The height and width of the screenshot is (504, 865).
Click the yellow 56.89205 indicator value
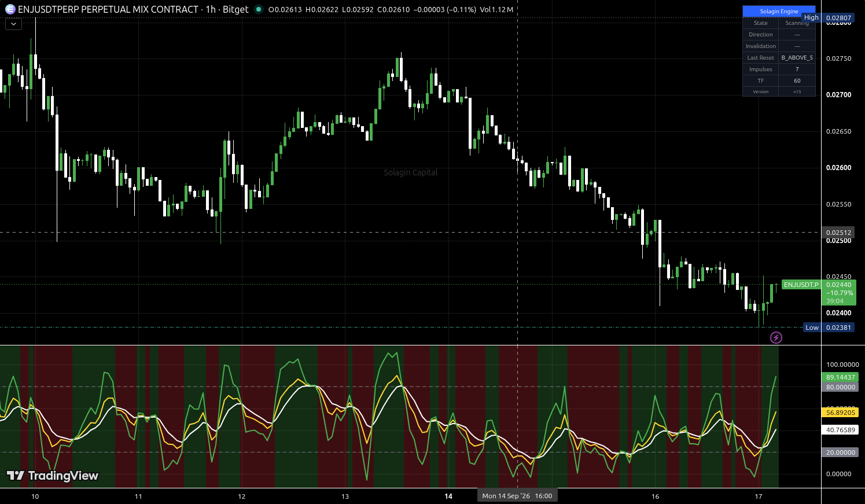(x=840, y=413)
